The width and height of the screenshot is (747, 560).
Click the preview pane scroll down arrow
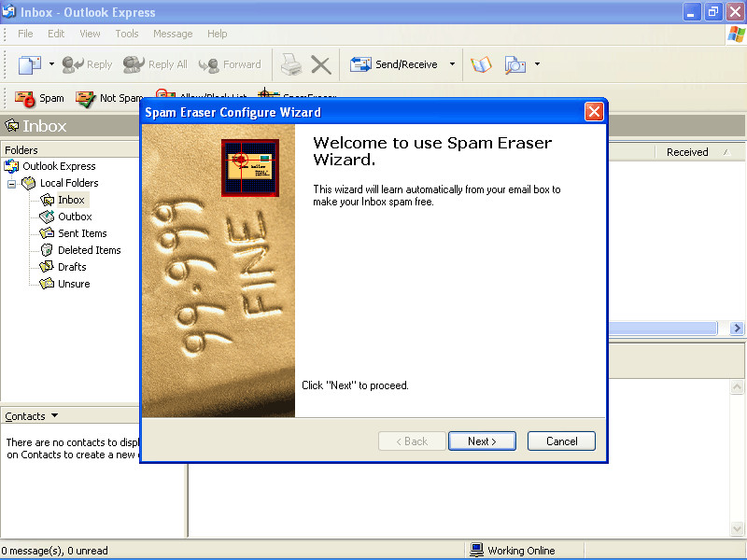point(737,529)
